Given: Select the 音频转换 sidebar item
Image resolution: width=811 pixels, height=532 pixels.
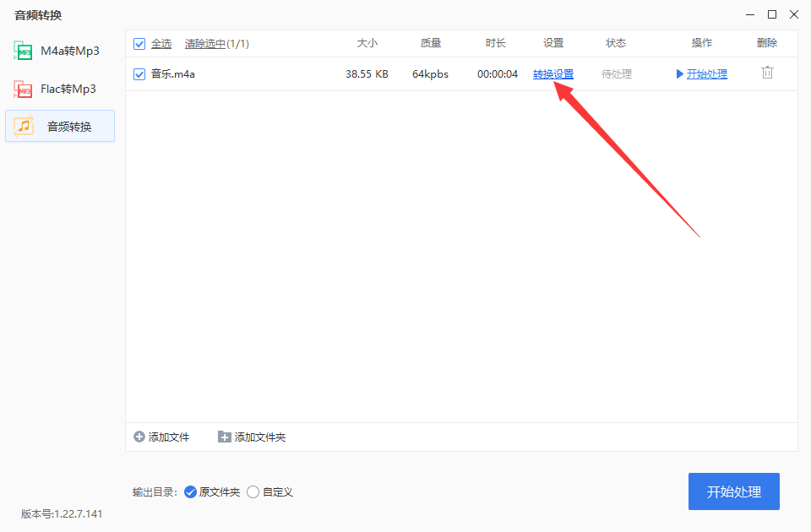Looking at the screenshot, I should pos(59,127).
